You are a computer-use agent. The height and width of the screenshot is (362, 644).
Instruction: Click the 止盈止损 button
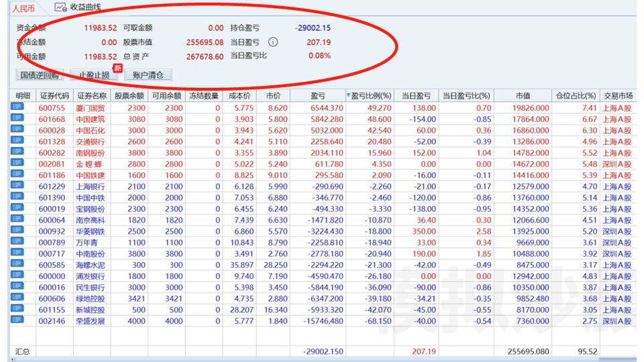coord(94,74)
